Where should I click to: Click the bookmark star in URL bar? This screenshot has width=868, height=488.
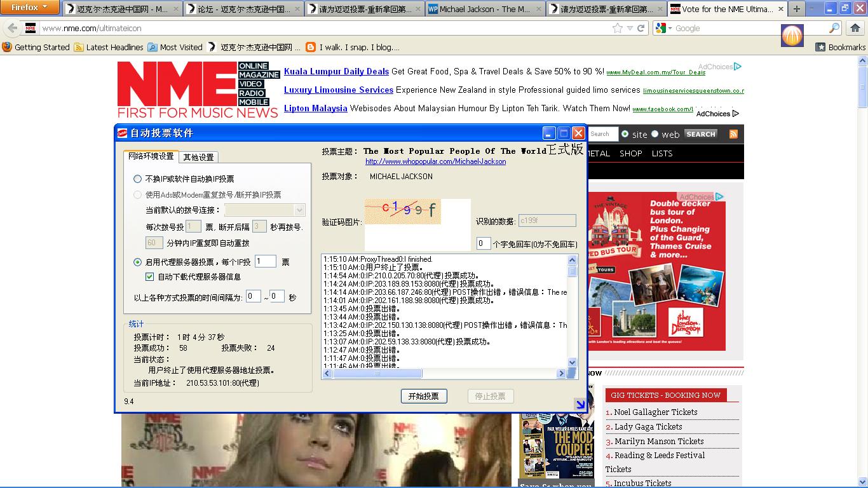point(617,29)
